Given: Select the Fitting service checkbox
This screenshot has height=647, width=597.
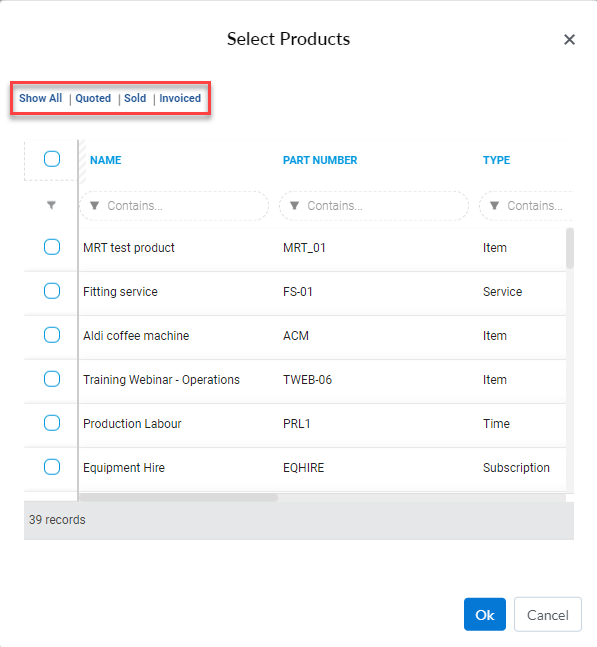Looking at the screenshot, I should (52, 291).
